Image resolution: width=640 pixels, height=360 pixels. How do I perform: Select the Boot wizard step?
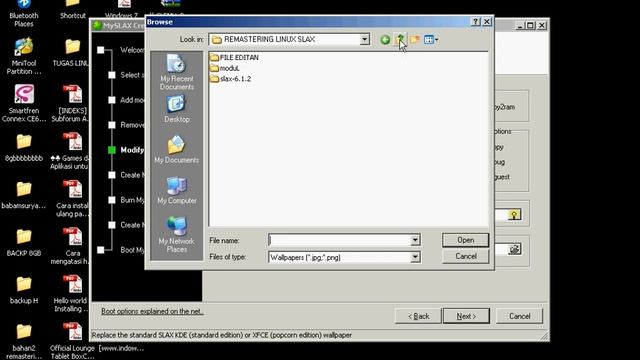click(x=121, y=250)
